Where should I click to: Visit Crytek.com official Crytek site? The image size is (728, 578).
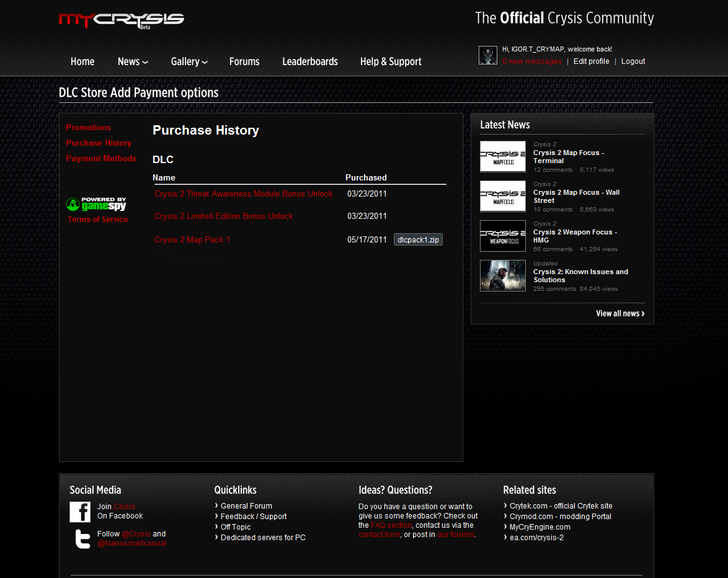[561, 506]
